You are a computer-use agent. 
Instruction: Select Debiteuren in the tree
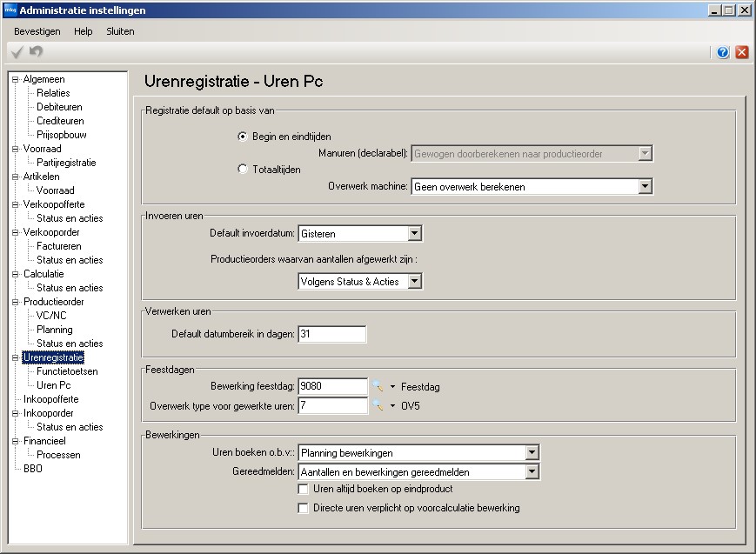tap(59, 107)
